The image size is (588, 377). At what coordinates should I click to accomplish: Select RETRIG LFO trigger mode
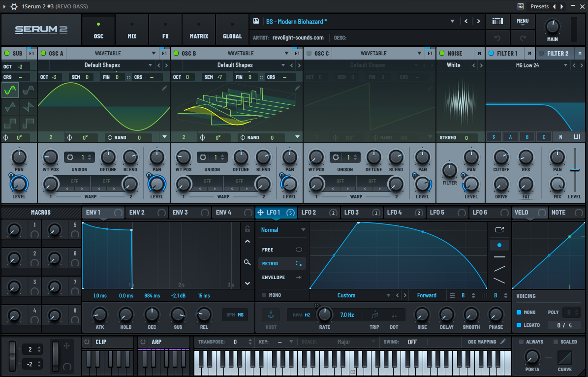281,263
